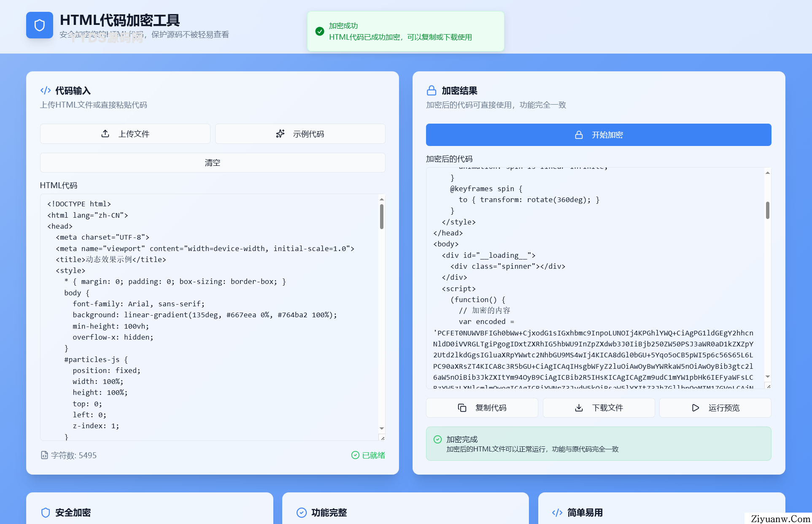
Task: Click the <div class="spinner"> line in output
Action: tap(507, 266)
